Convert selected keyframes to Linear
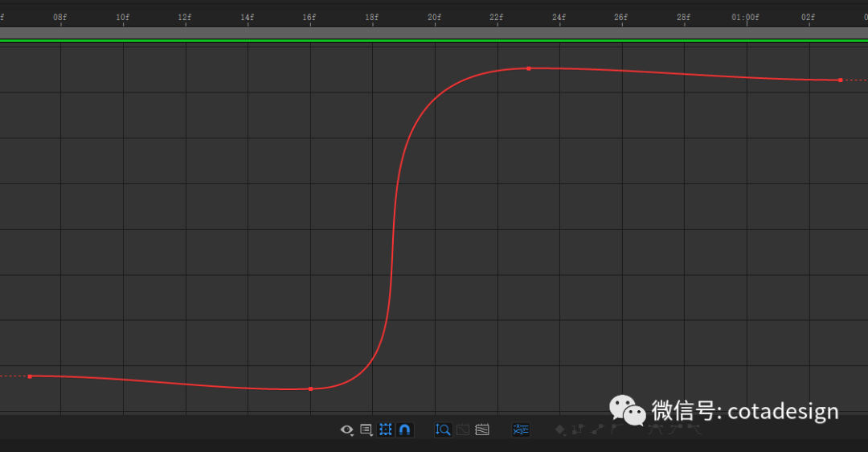Image resolution: width=868 pixels, height=452 pixels. (x=598, y=429)
